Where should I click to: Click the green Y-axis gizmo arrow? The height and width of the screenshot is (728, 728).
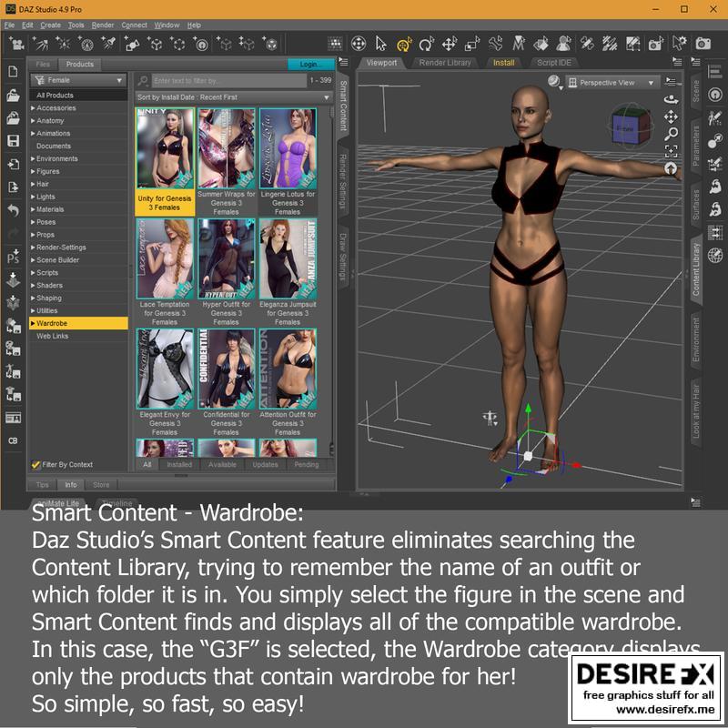point(528,409)
